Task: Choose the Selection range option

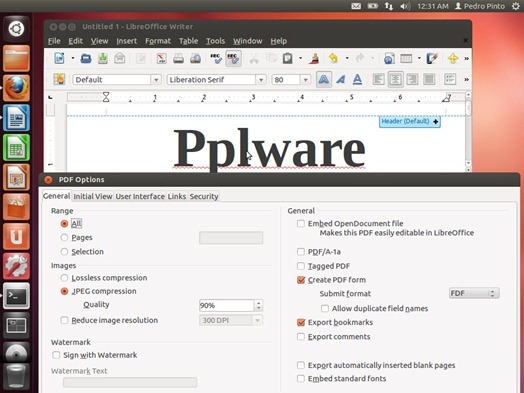Action: click(x=64, y=252)
